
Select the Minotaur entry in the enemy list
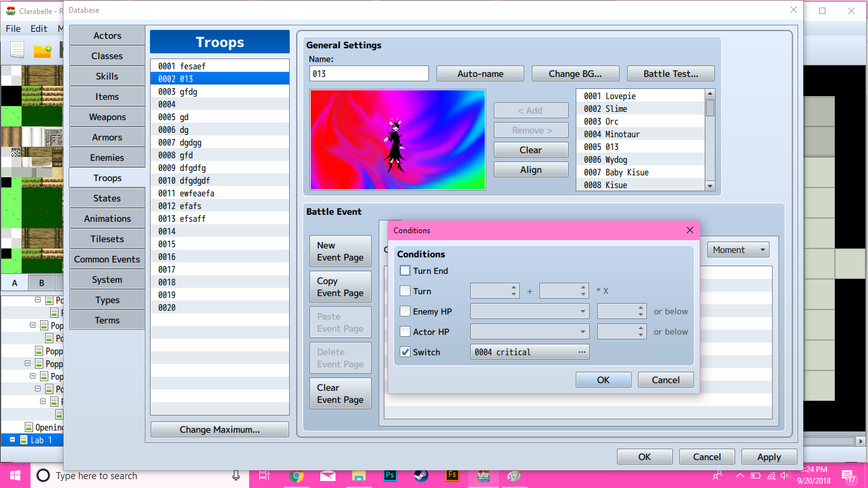[x=641, y=134]
